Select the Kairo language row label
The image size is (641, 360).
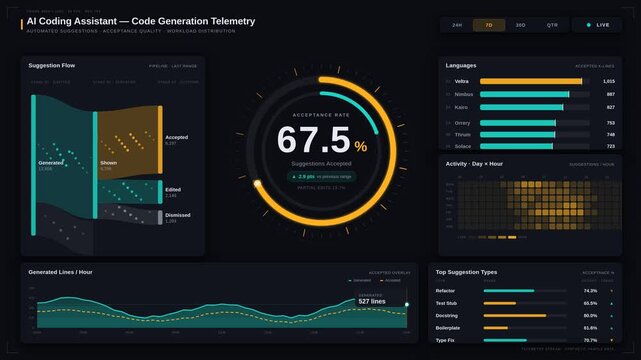pos(461,107)
